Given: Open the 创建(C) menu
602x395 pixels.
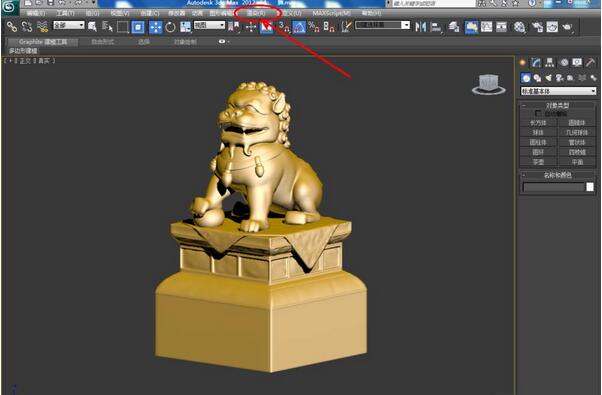Looking at the screenshot, I should 150,13.
